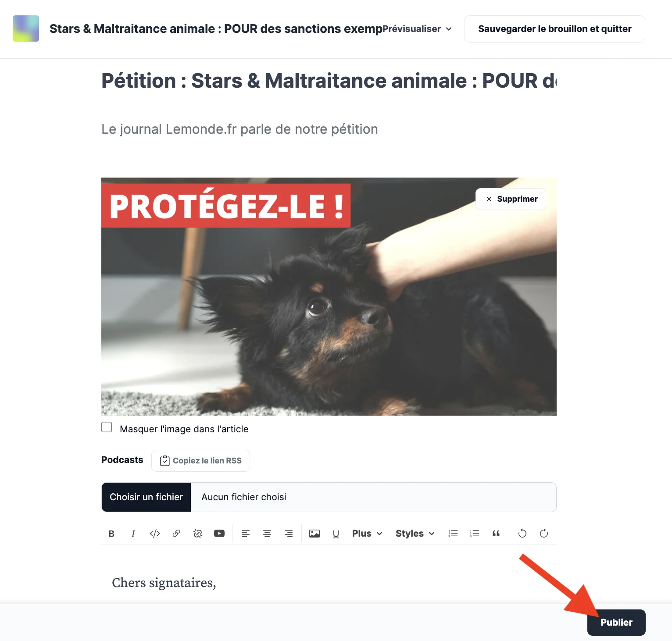Screen dimensions: 672x641
Task: Copy the podcast RSS link
Action: point(200,461)
